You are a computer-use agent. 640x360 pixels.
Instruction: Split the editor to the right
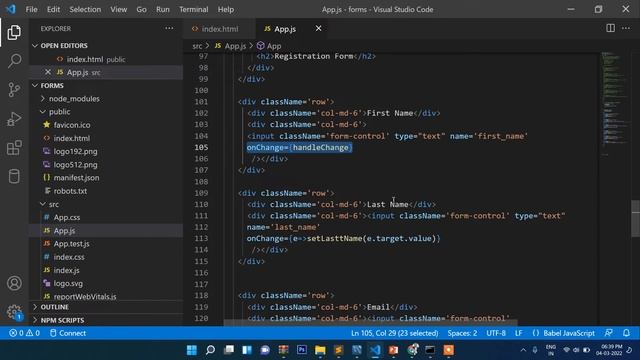coord(610,28)
